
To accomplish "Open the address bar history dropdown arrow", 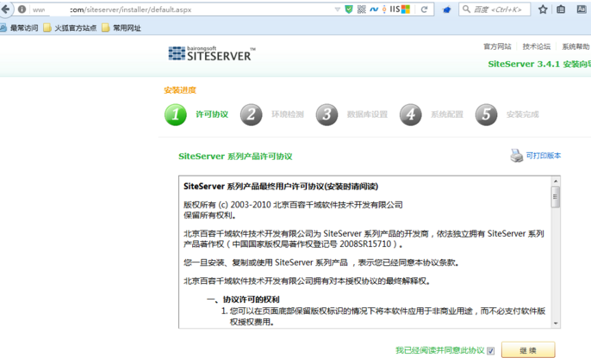I will point(338,9).
